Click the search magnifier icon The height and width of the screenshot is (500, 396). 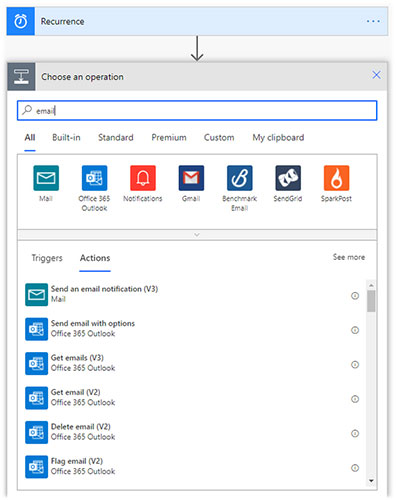(x=27, y=110)
